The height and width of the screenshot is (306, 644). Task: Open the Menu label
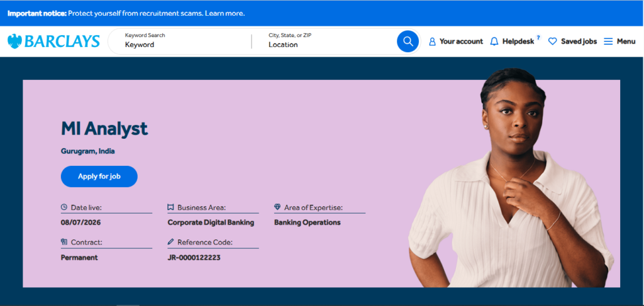coord(626,41)
